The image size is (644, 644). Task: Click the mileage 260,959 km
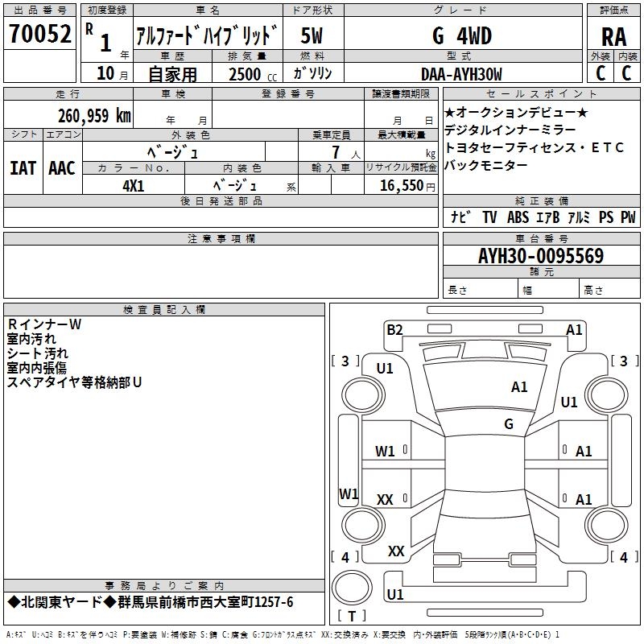tap(94, 116)
